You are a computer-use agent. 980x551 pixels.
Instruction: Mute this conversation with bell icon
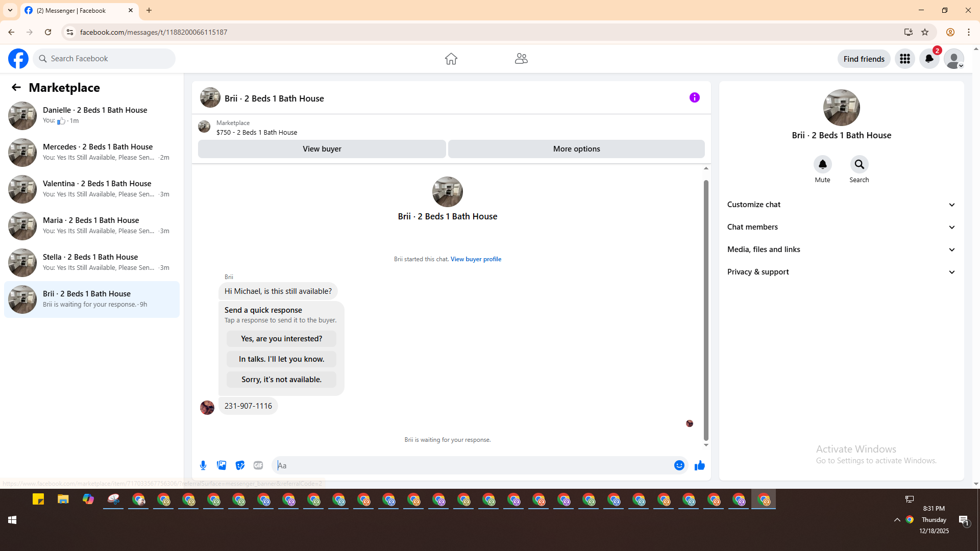tap(822, 164)
